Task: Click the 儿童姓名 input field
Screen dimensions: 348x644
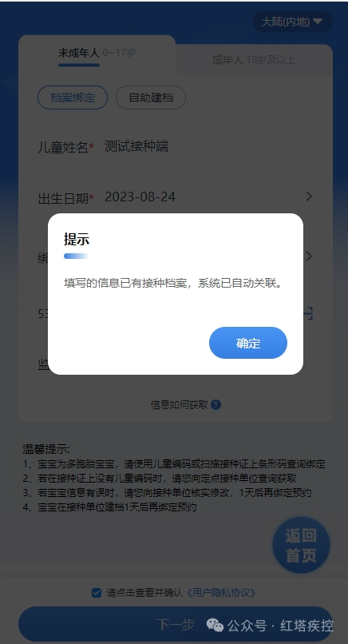Action: [x=208, y=146]
